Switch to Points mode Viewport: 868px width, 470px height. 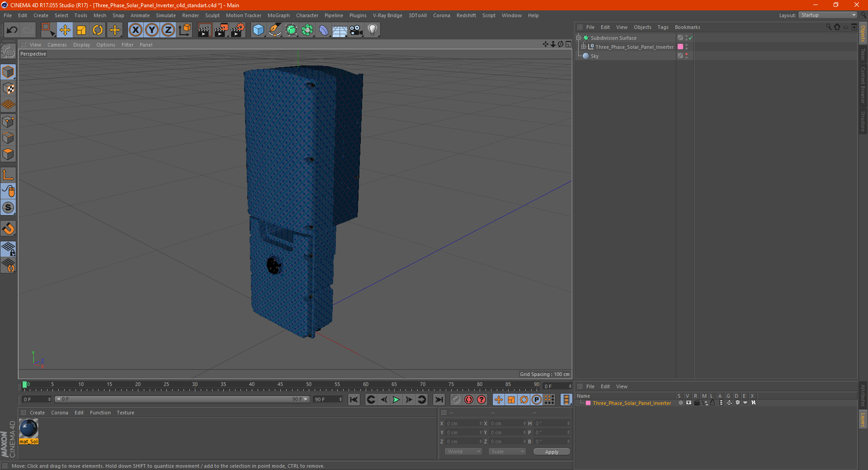pyautogui.click(x=8, y=122)
